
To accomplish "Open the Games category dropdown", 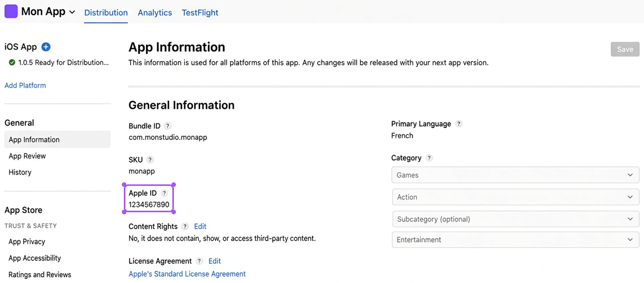I will pos(516,175).
